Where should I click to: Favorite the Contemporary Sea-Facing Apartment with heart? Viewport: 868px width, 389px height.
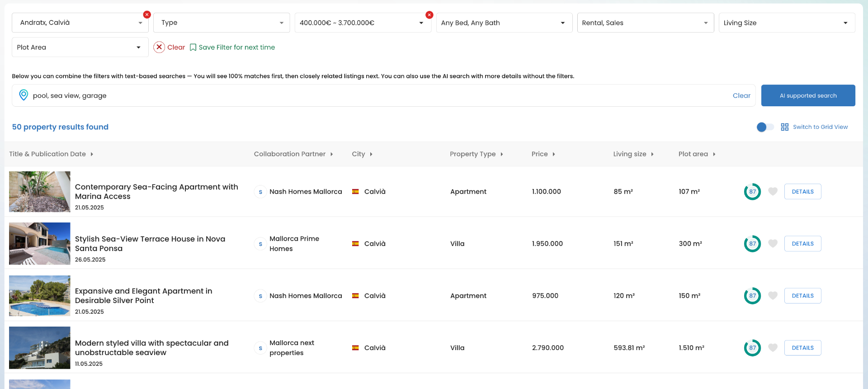point(773,191)
